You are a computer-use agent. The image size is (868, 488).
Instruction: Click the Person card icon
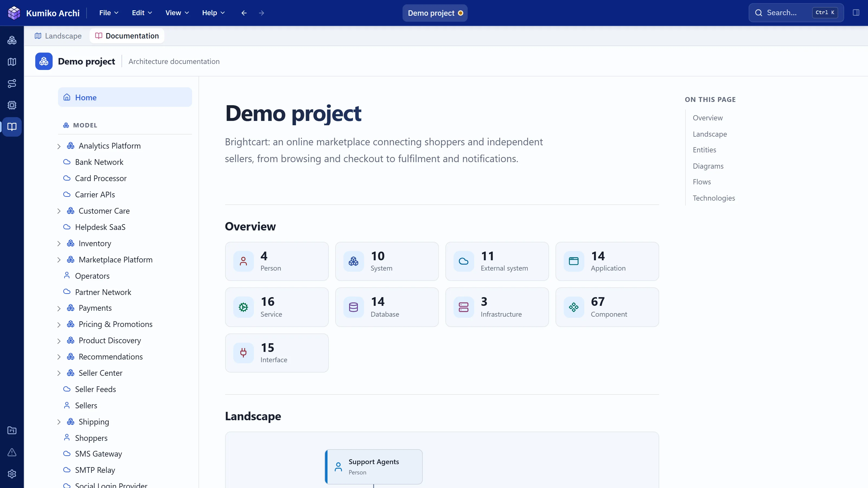pyautogui.click(x=243, y=261)
